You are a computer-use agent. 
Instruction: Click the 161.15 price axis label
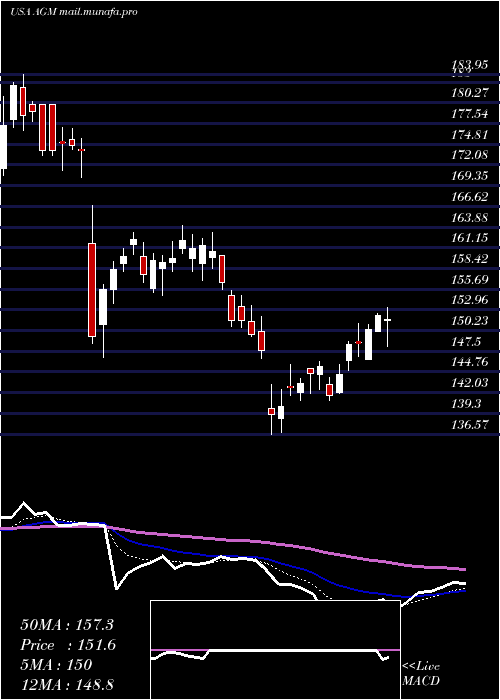(469, 238)
